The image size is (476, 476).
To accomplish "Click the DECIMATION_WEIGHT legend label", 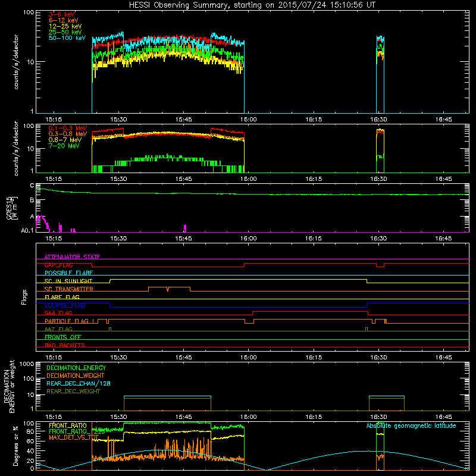I will [76, 375].
